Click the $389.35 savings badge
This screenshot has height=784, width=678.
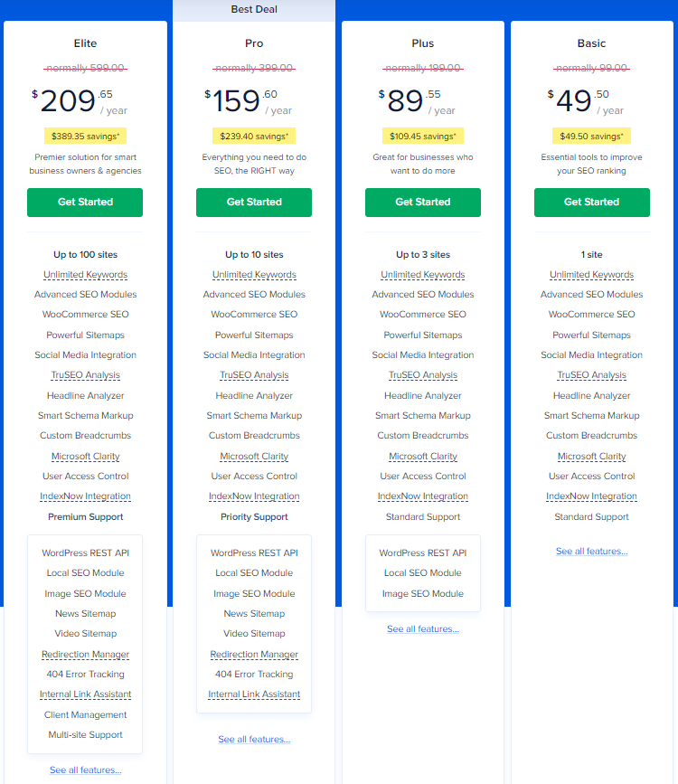pyautogui.click(x=85, y=136)
